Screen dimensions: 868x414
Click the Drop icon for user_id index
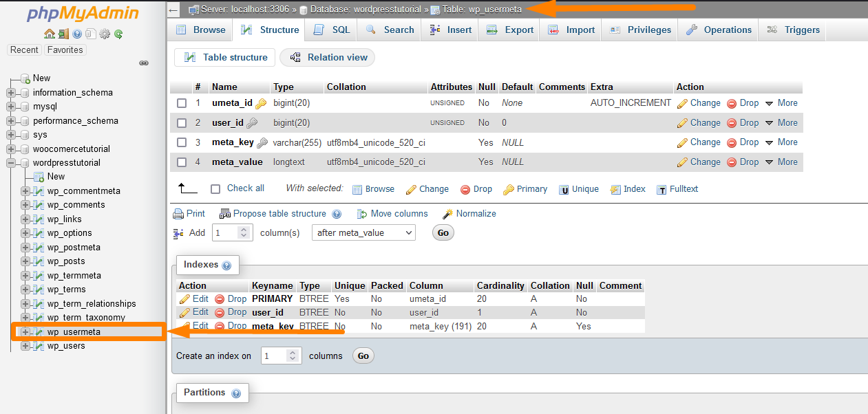pos(220,312)
